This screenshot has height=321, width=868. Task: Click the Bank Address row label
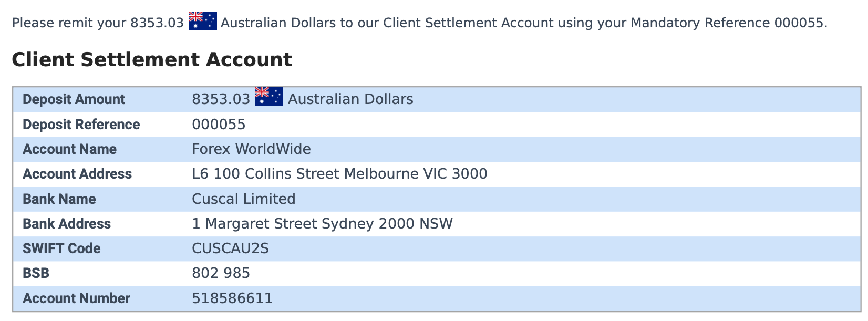pos(67,224)
